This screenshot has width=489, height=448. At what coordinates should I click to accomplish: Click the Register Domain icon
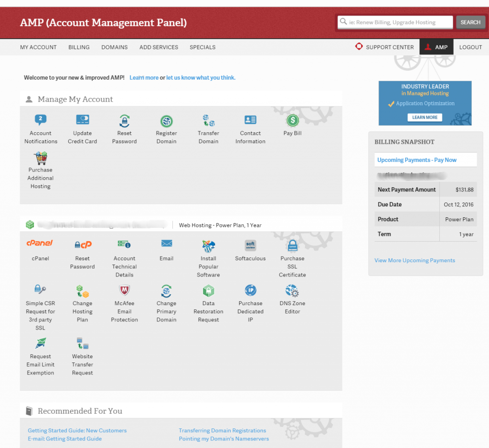166,121
